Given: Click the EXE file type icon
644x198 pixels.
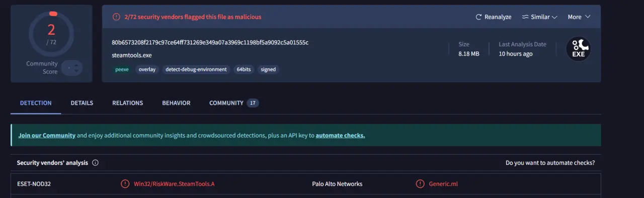Looking at the screenshot, I should point(578,49).
